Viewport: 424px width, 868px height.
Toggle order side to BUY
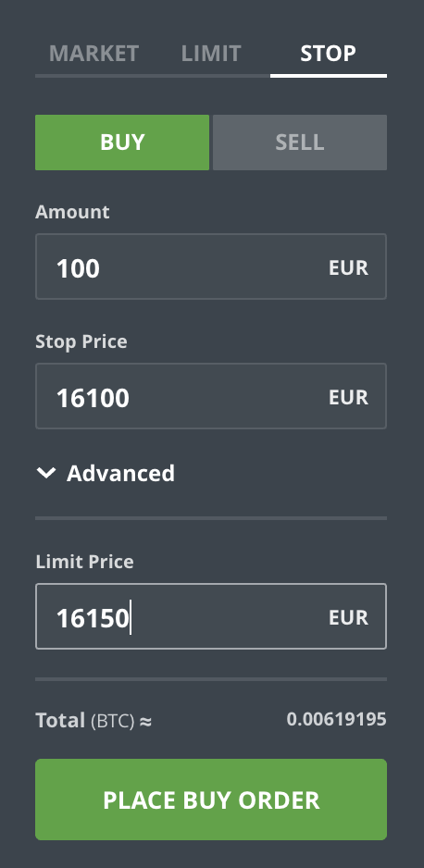point(122,143)
